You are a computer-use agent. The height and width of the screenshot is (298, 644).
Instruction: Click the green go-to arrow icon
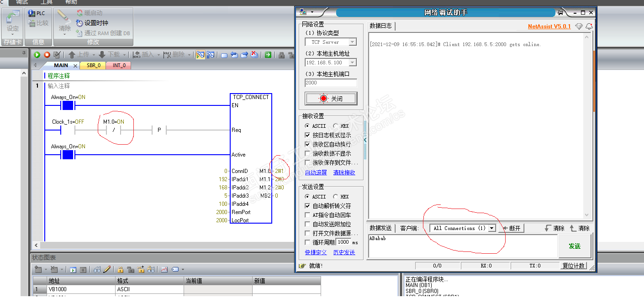[268, 55]
